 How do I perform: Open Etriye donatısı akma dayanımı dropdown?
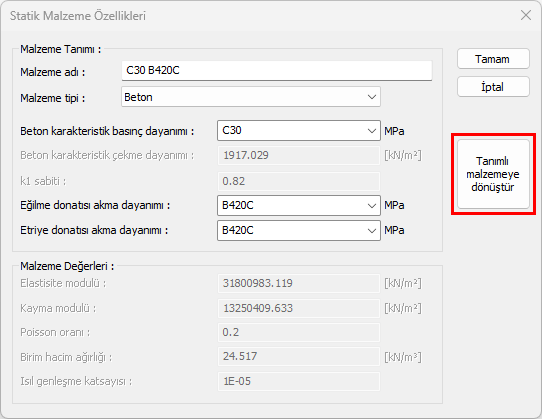click(x=299, y=230)
